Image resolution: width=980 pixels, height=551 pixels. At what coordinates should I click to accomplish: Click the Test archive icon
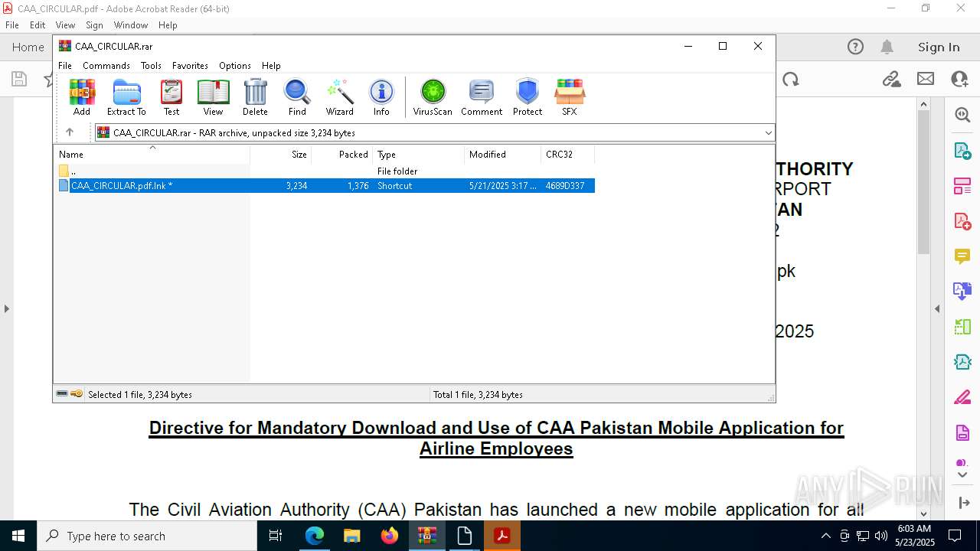point(171,97)
